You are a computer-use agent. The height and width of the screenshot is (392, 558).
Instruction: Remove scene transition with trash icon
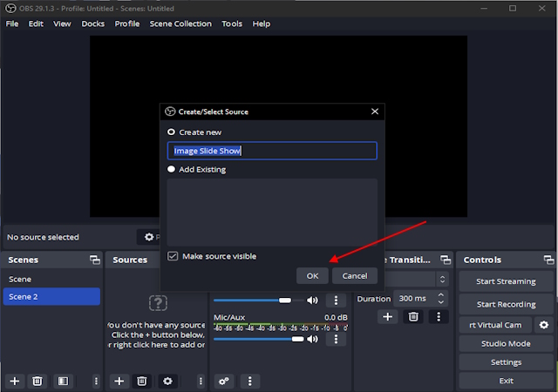pos(413,316)
